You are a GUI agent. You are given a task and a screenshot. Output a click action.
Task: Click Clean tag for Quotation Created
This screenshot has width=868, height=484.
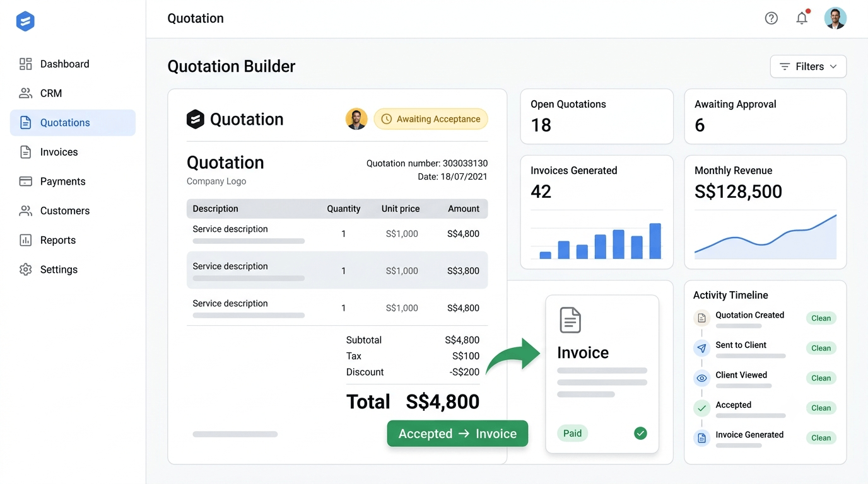pos(821,318)
